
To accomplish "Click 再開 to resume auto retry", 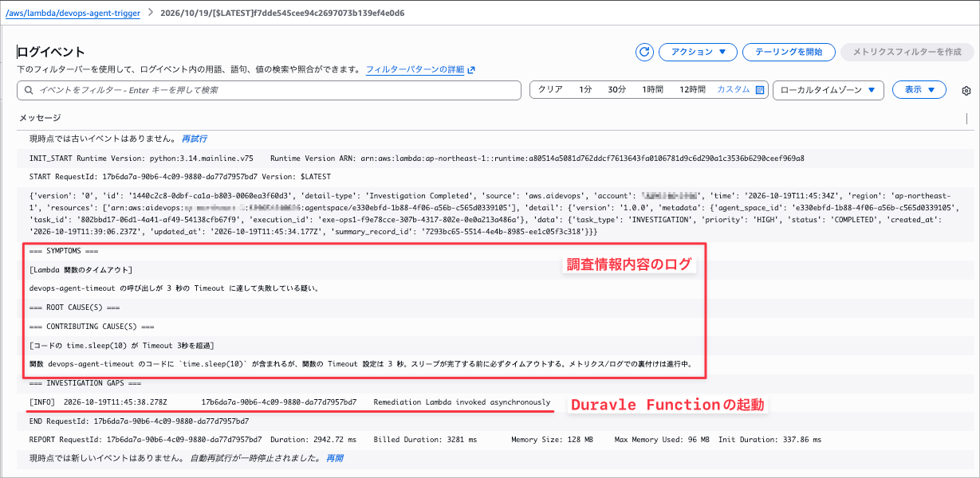I will click(335, 458).
